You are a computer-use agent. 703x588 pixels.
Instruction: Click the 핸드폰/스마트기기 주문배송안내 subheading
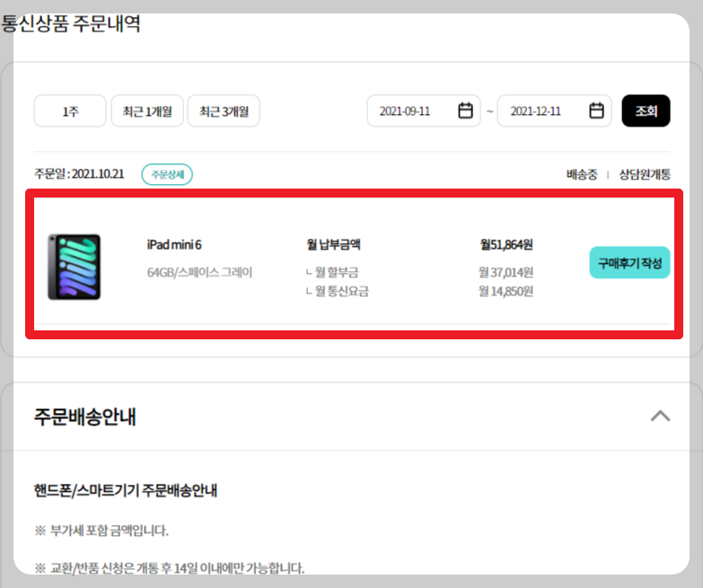tap(126, 490)
